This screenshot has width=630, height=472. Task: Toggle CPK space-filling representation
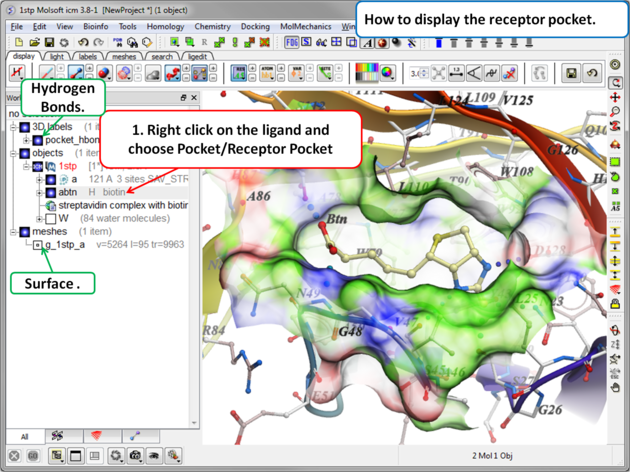click(x=104, y=74)
